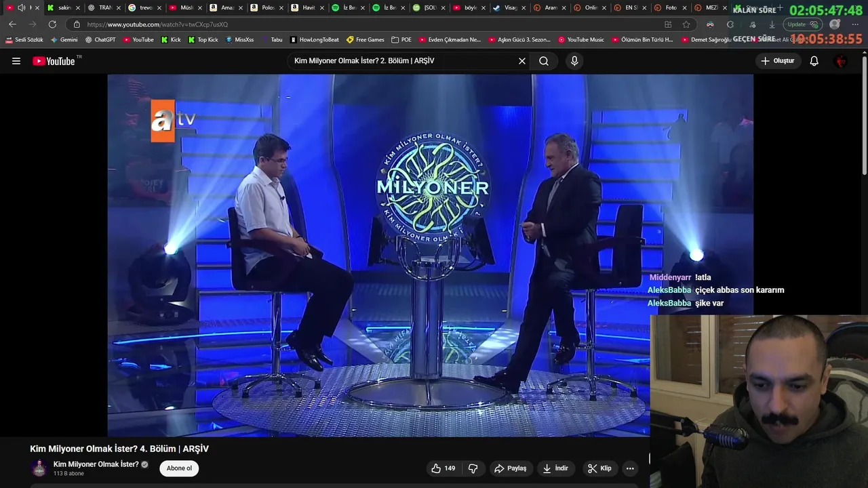Like the video with thumbs up

(x=443, y=468)
